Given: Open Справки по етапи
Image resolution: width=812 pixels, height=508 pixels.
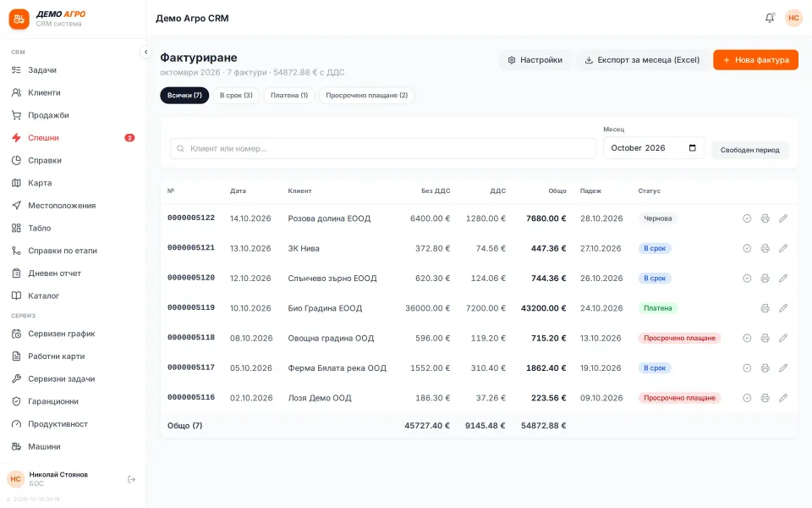Looking at the screenshot, I should (73, 251).
